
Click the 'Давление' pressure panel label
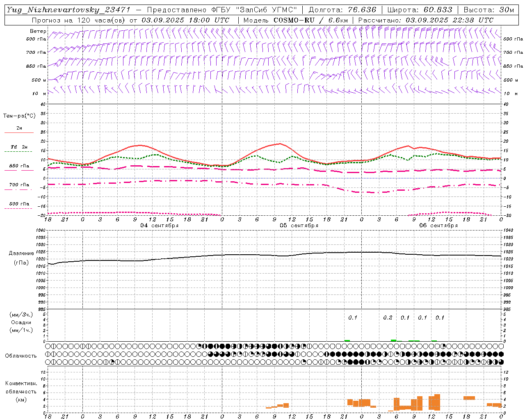(21, 253)
